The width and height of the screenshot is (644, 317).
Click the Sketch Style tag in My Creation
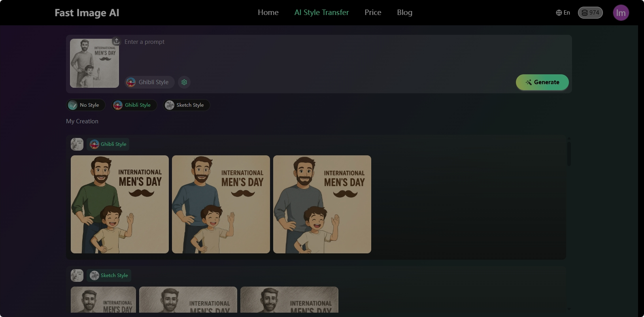coord(109,275)
